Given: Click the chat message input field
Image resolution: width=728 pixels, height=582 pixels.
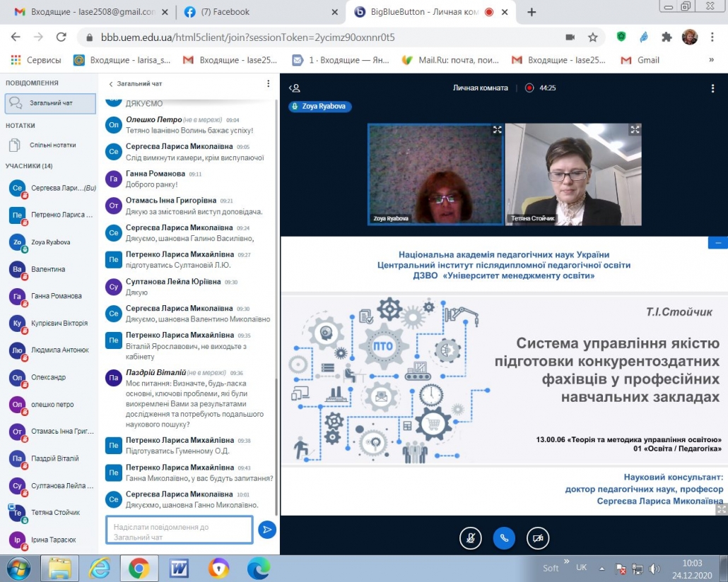Looking at the screenshot, I should (x=180, y=530).
